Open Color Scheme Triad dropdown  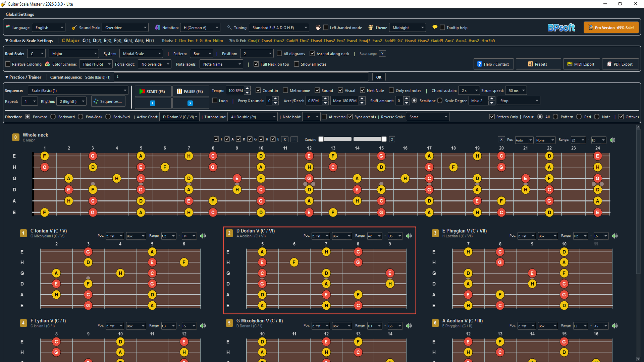[x=96, y=64]
